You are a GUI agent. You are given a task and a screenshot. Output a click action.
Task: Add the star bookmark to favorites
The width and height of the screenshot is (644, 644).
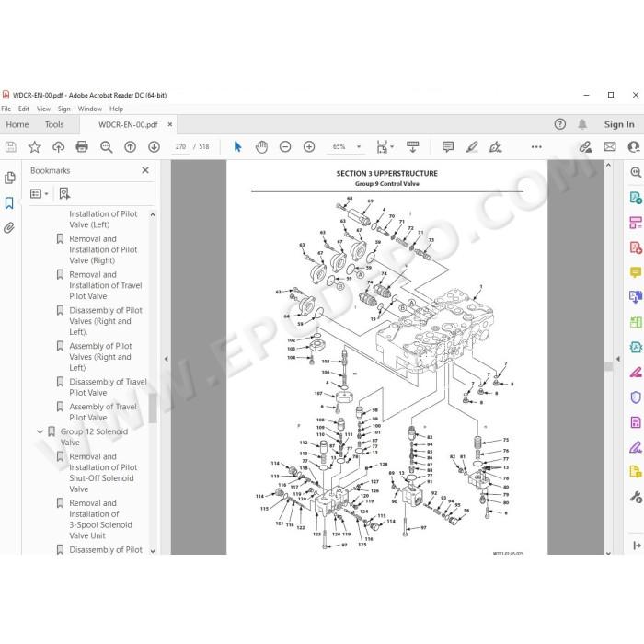[35, 146]
